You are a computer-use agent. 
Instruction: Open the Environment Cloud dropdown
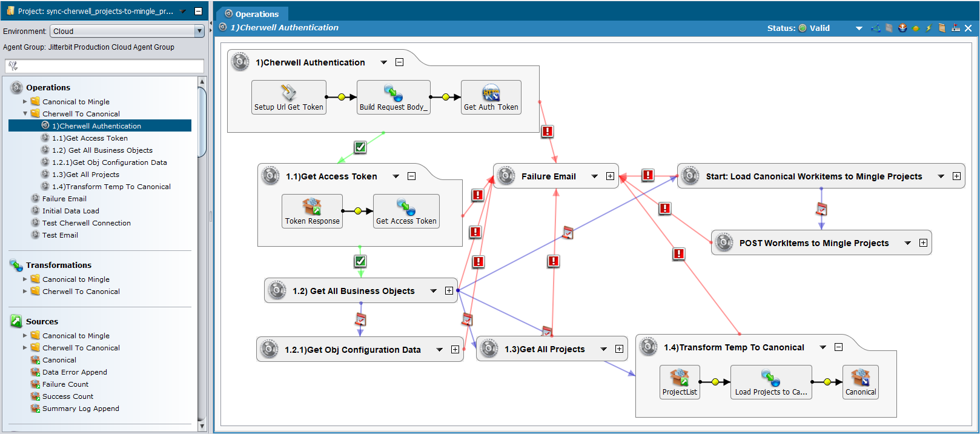(199, 31)
